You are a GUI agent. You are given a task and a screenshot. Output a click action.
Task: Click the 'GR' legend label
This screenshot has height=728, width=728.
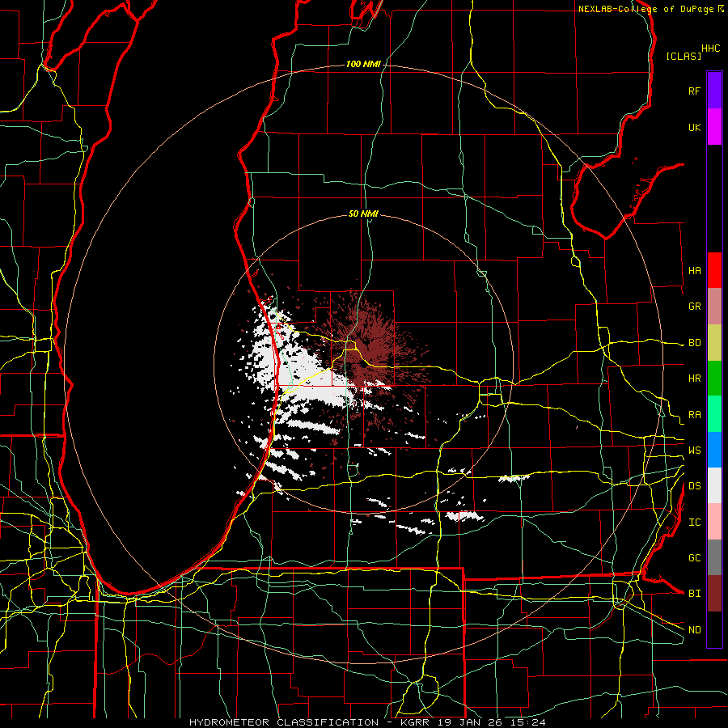[x=694, y=307]
